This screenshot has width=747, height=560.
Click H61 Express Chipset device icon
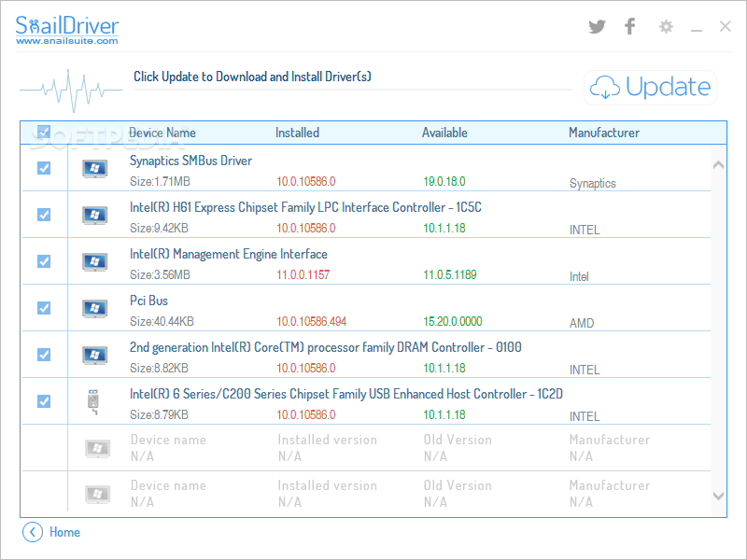coord(95,216)
